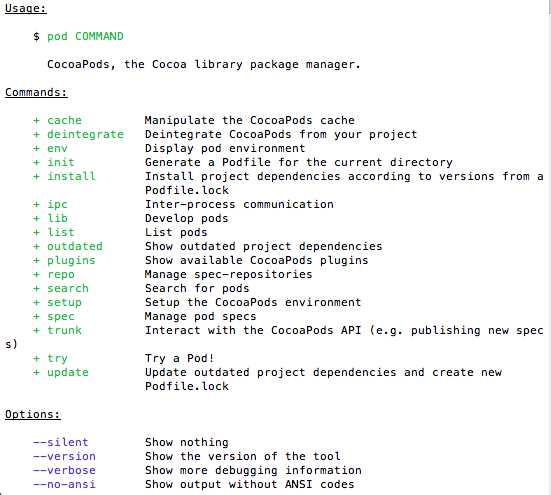
Task: Select the '--verbose' option text
Action: coord(64,470)
